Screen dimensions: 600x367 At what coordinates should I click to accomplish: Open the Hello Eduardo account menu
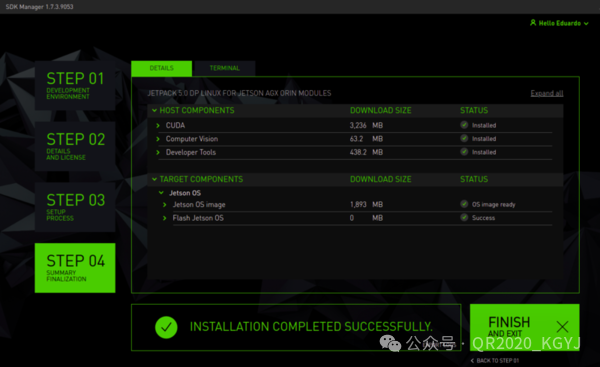point(559,23)
